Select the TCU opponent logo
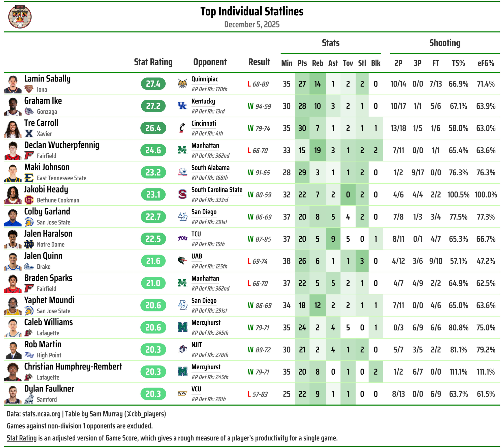 pos(182,239)
